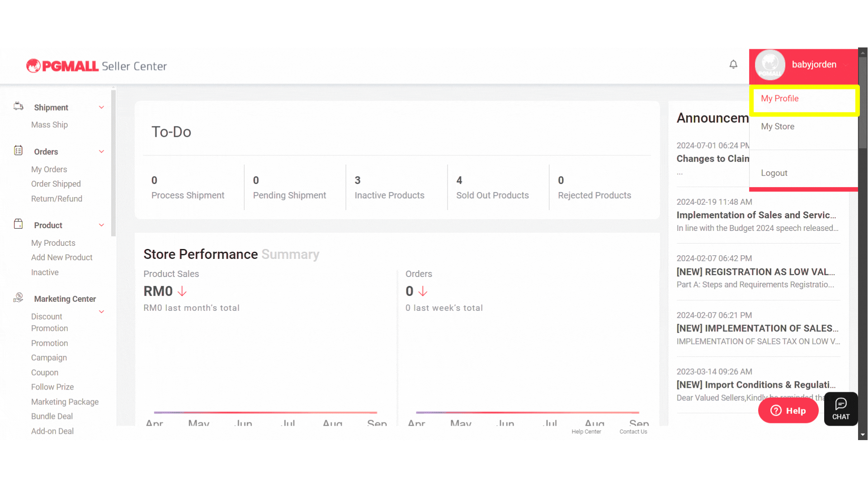
Task: Open Add New Product link
Action: 62,258
